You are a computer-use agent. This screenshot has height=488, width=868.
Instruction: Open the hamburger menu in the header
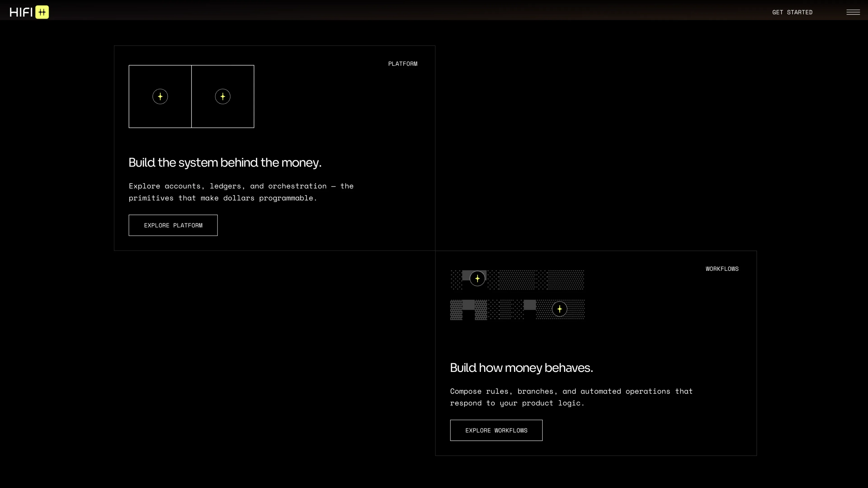853,12
